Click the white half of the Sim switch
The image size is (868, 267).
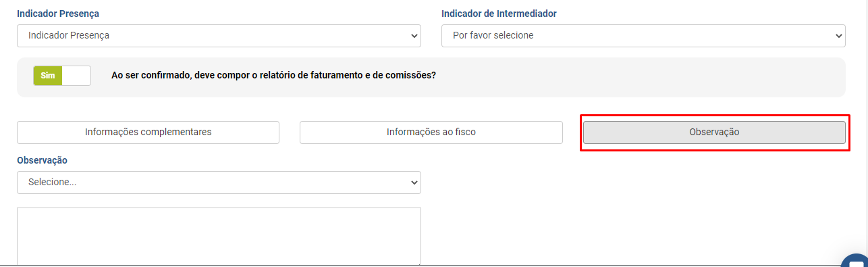click(x=76, y=76)
